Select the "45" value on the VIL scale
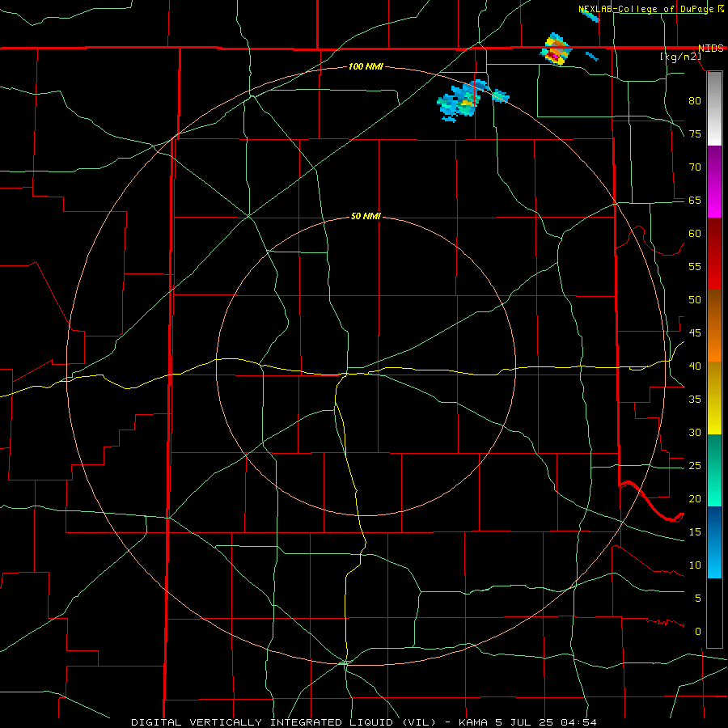Image resolution: width=728 pixels, height=728 pixels. [695, 333]
